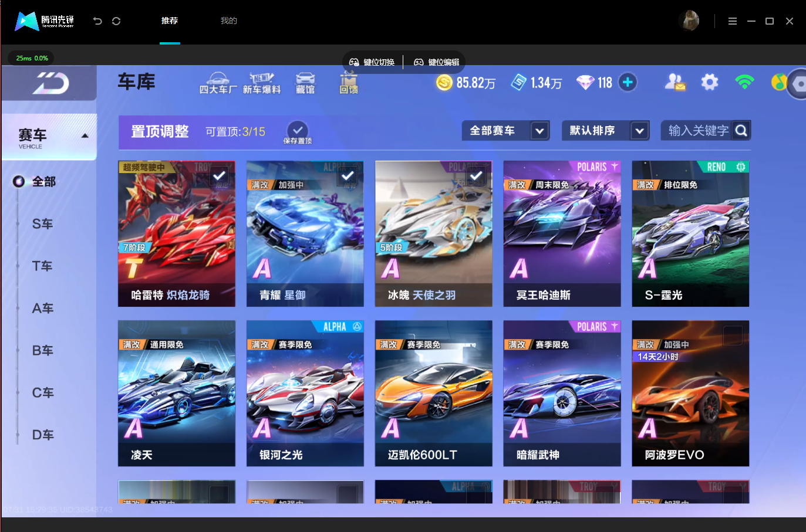Click the 可置顶:3/15 counter text
The image size is (806, 532).
235,132
